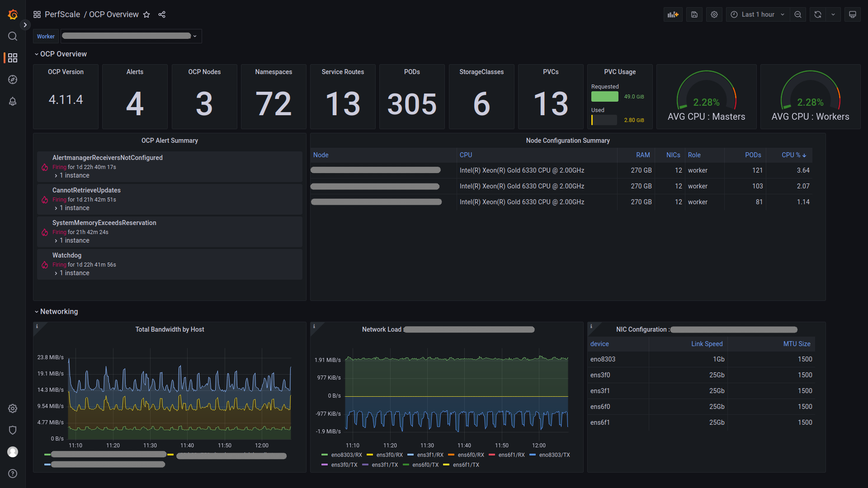Screen dimensions: 868x488
Task: Open dashboard settings gear in top bar
Action: click(714, 14)
